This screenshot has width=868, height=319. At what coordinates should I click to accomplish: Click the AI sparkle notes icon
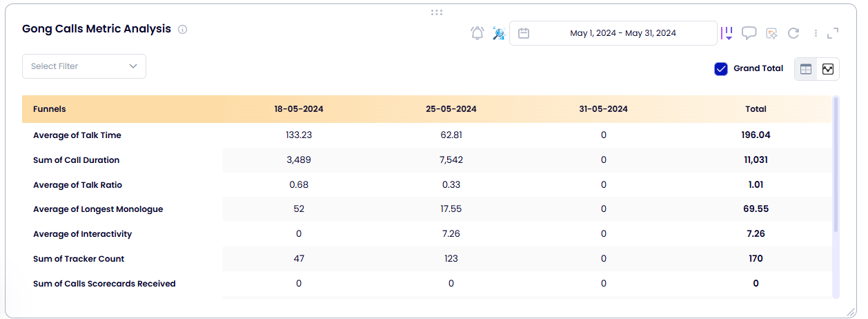point(772,33)
